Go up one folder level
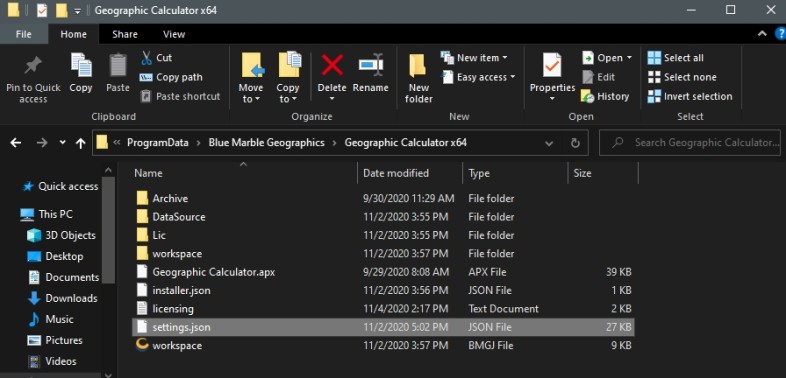786x378 pixels. point(80,143)
